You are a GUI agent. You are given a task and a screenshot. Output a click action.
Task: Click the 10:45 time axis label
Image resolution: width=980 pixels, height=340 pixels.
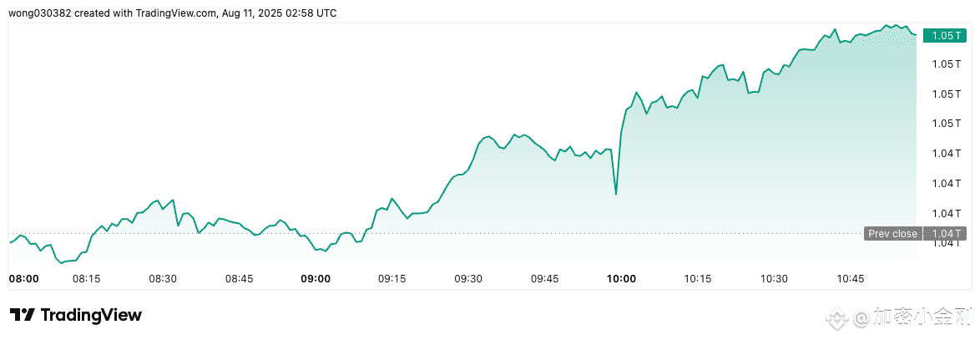coord(850,279)
